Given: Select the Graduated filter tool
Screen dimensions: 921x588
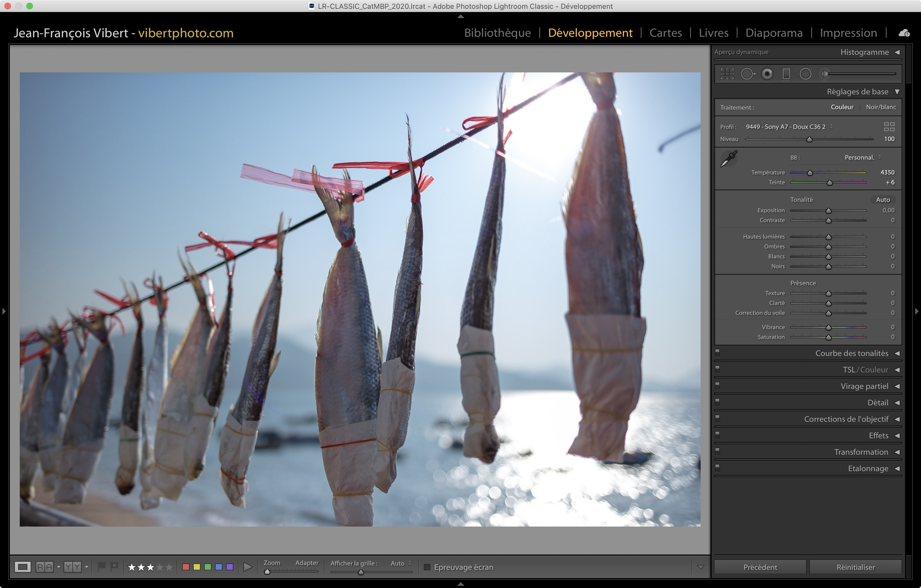Looking at the screenshot, I should pos(786,74).
